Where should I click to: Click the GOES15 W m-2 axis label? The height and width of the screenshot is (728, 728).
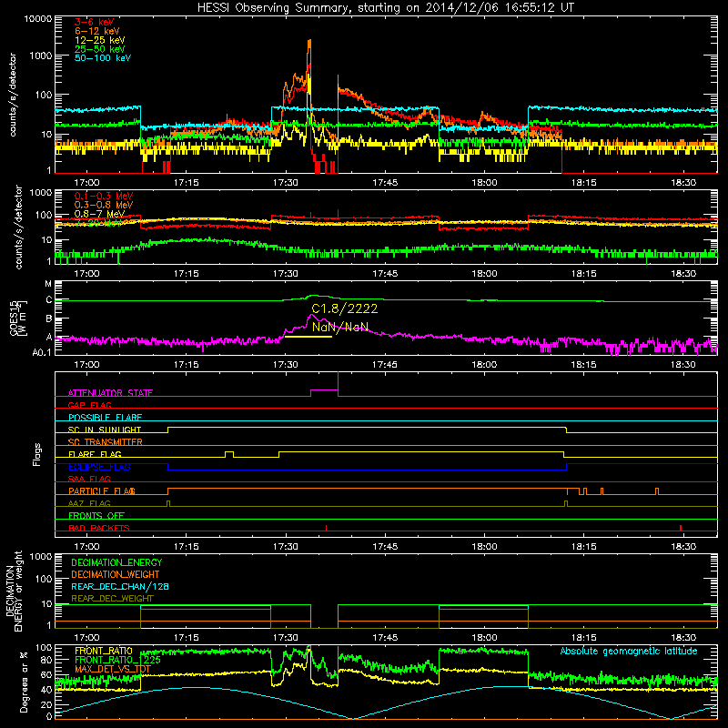18,318
